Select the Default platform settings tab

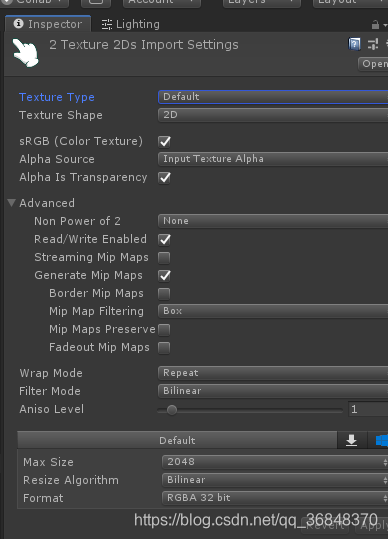tap(177, 440)
